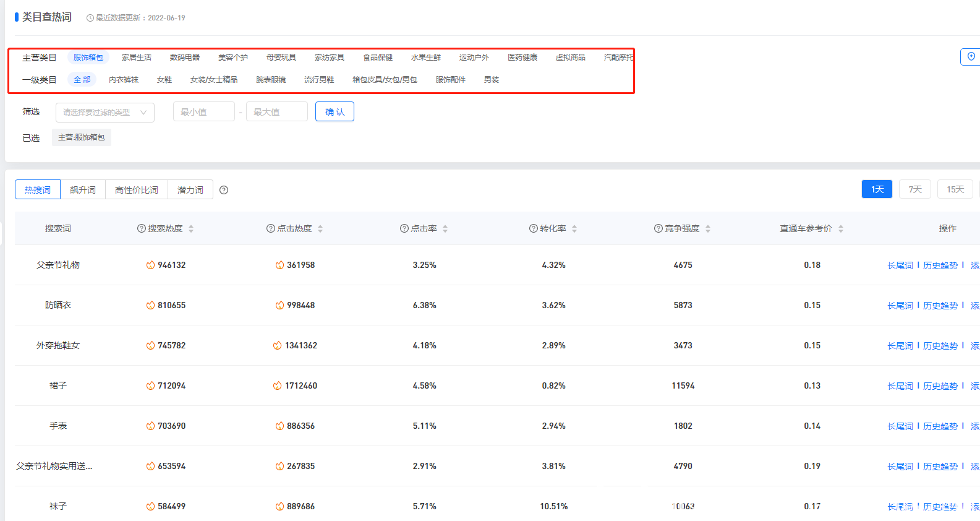Screen dimensions: 980x521
Task: Sort by 搜索热度 column arrows
Action: pyautogui.click(x=191, y=228)
